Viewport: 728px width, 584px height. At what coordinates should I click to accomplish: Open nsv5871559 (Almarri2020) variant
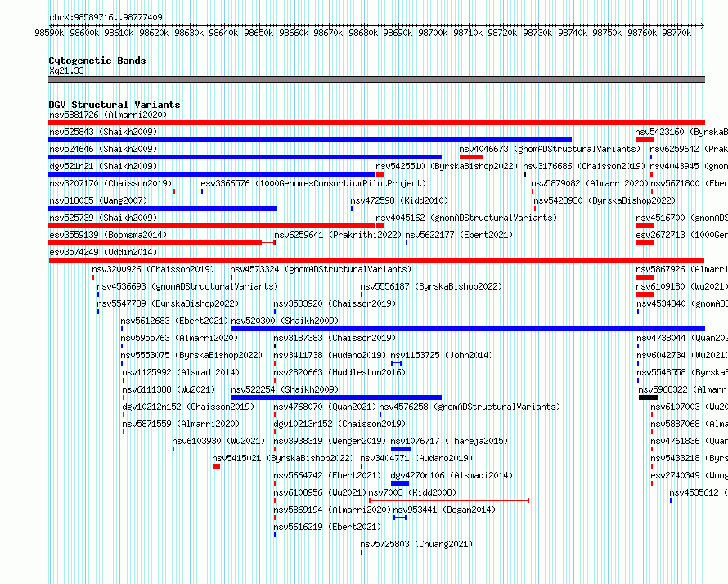pyautogui.click(x=181, y=424)
